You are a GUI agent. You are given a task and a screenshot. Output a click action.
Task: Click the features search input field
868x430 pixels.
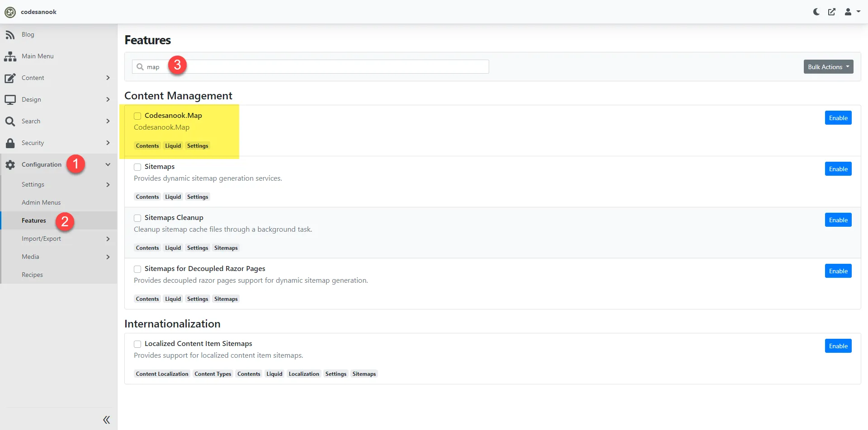click(311, 67)
